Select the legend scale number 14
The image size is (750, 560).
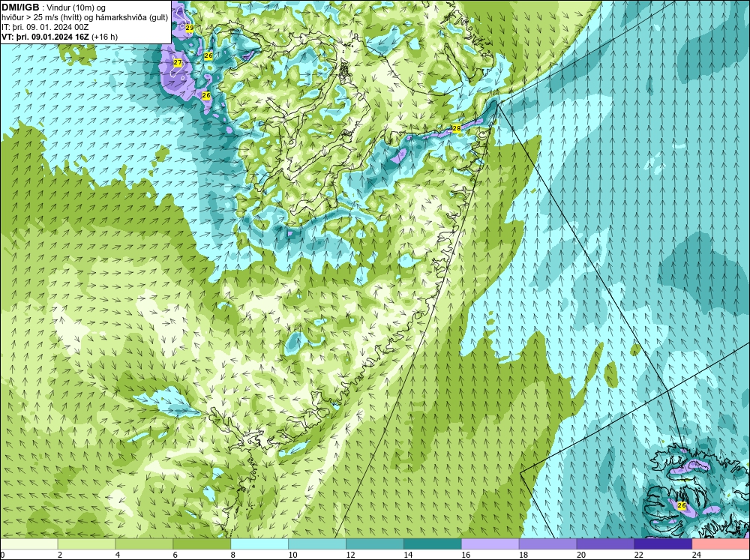pos(407,555)
